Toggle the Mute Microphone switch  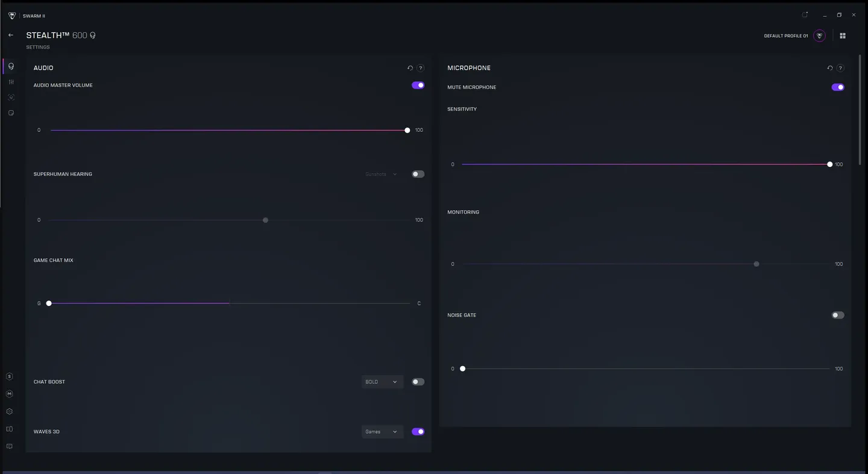point(838,87)
